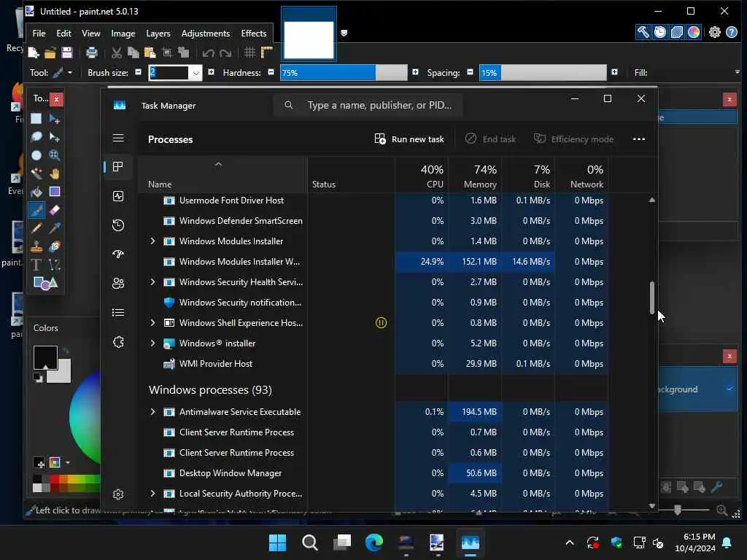Click the Undo arrow in paint.net toolbar
The height and width of the screenshot is (560, 747).
coord(208,52)
